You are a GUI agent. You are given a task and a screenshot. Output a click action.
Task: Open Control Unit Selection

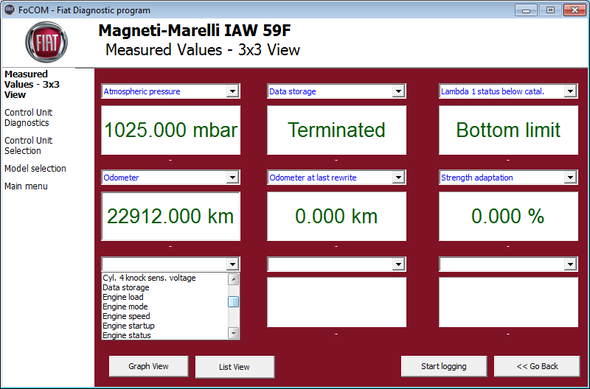(28, 146)
